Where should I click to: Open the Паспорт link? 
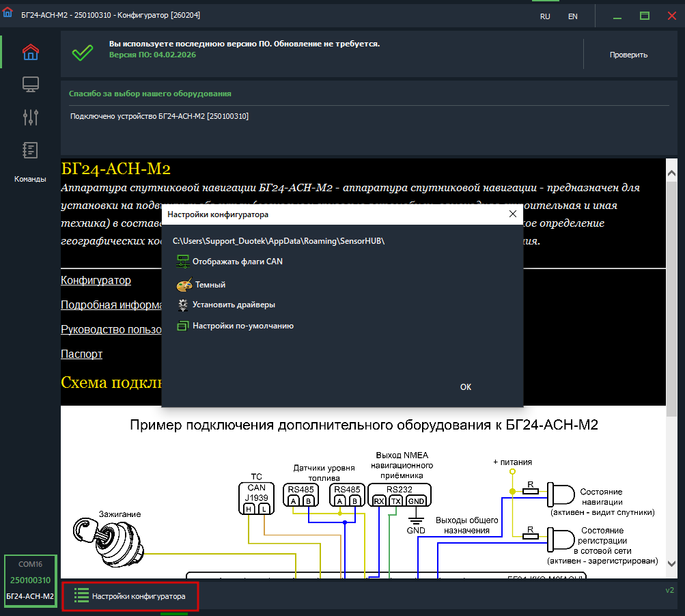[81, 354]
